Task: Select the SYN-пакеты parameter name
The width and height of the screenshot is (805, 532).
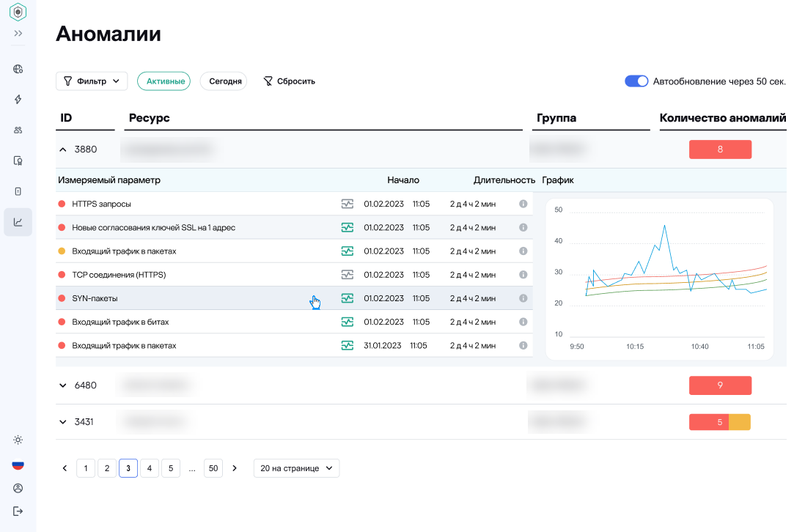Action: coord(95,298)
